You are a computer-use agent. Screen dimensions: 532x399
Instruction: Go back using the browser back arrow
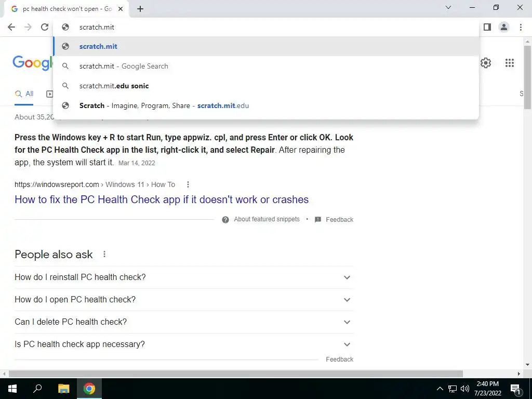11,27
